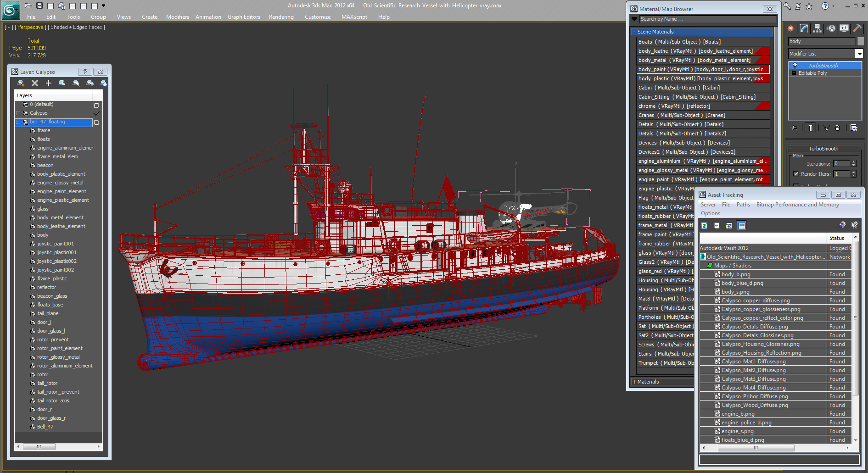This screenshot has height=473, width=868.
Task: Open the 3ds Max application menu button
Action: [10, 10]
